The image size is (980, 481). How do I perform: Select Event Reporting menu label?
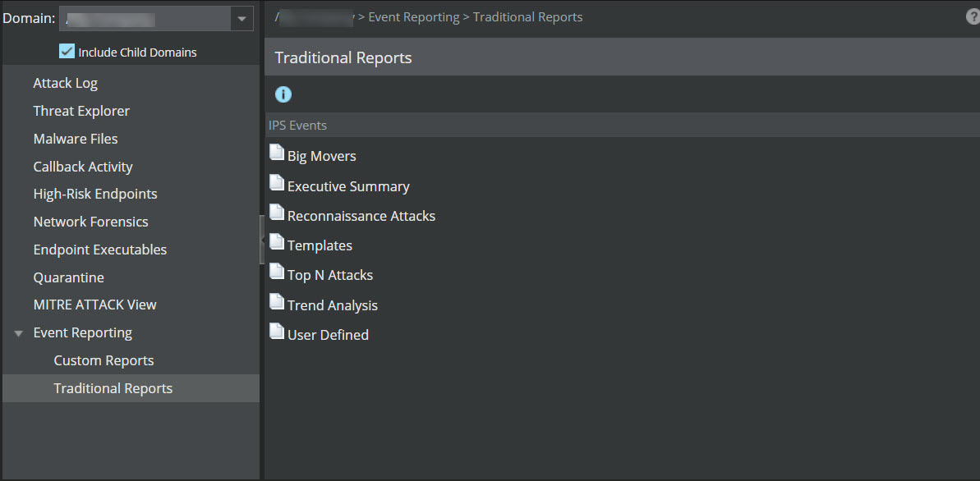tap(82, 333)
